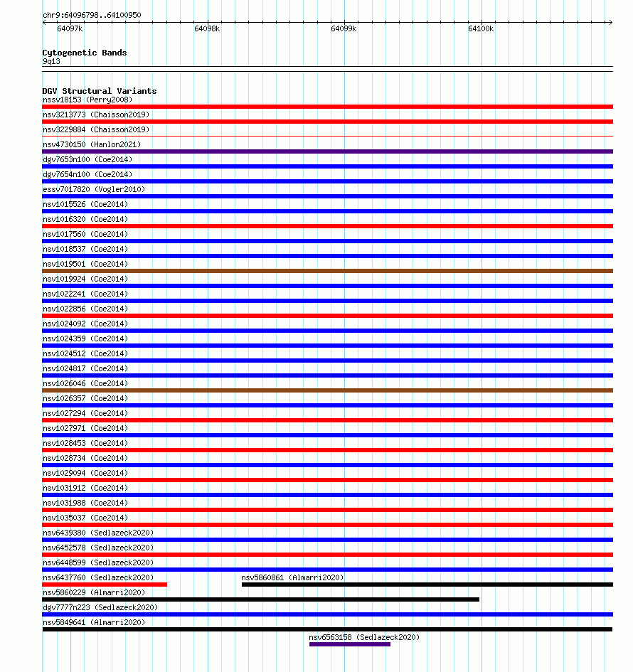The width and height of the screenshot is (633, 672).
Task: Click the nsv1019924 (Coe2014) label
Action: pos(85,279)
